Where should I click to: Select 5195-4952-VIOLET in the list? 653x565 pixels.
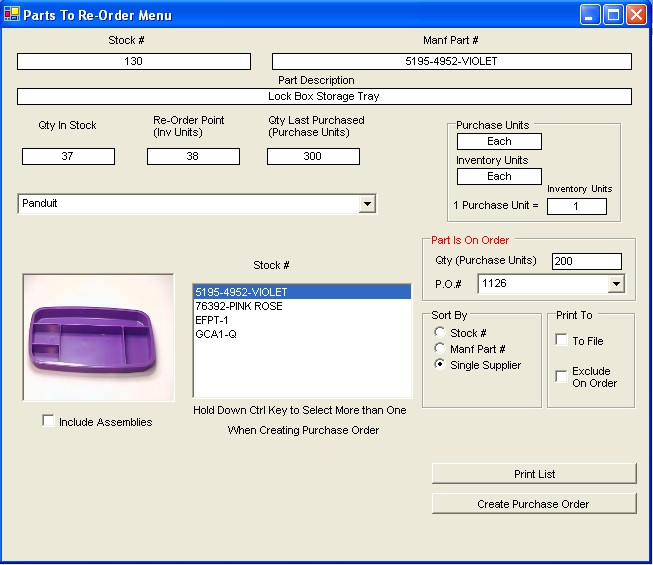click(x=302, y=292)
